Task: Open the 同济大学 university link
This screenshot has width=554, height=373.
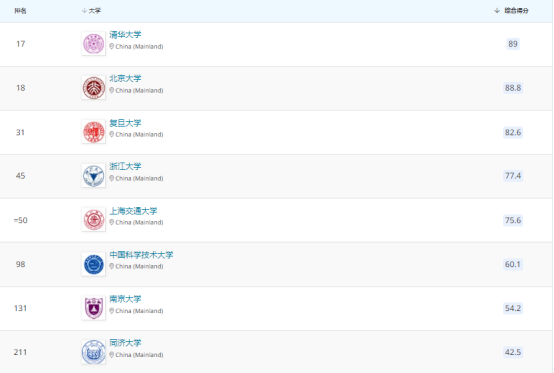Action: coord(125,343)
